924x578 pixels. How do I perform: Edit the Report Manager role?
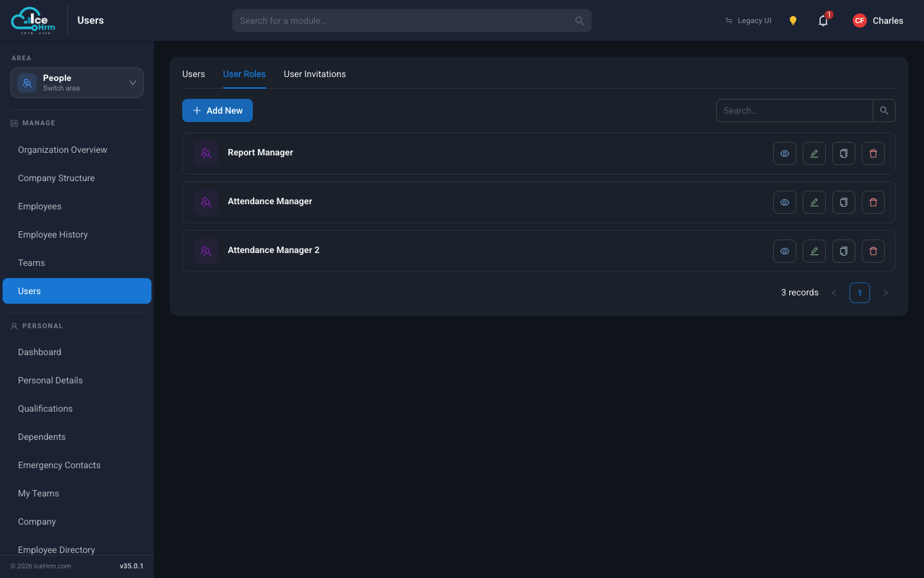click(x=814, y=153)
